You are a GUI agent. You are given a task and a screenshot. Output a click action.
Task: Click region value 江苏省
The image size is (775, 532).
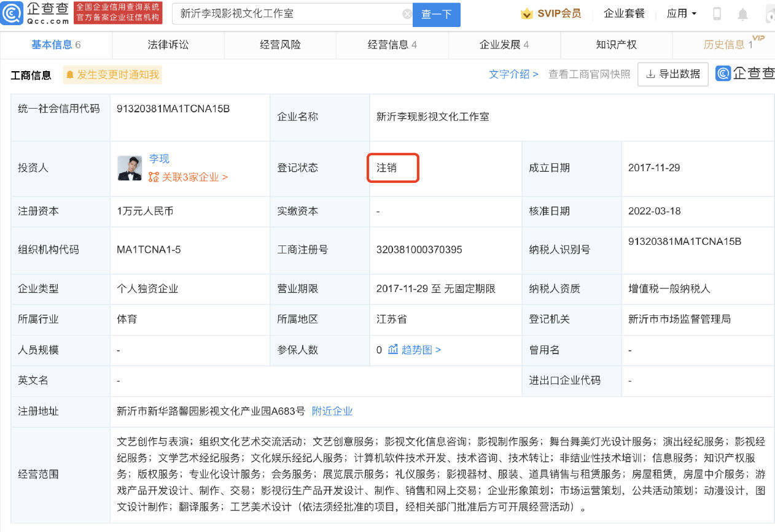392,319
